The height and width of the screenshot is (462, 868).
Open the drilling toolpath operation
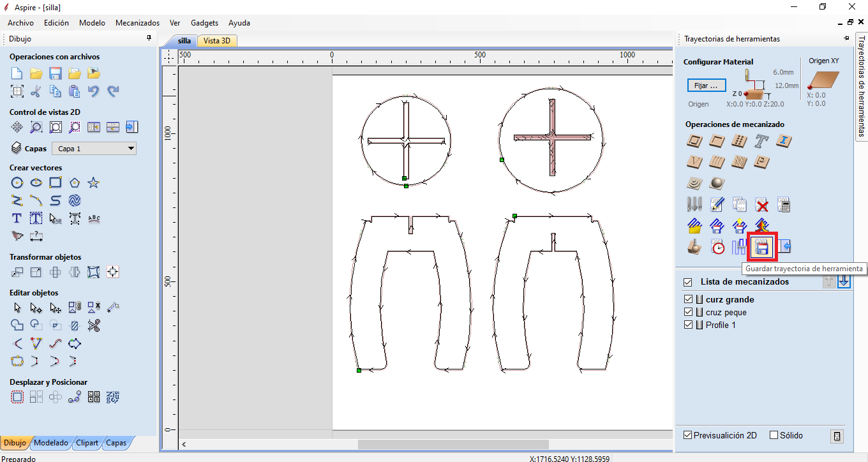[x=739, y=141]
